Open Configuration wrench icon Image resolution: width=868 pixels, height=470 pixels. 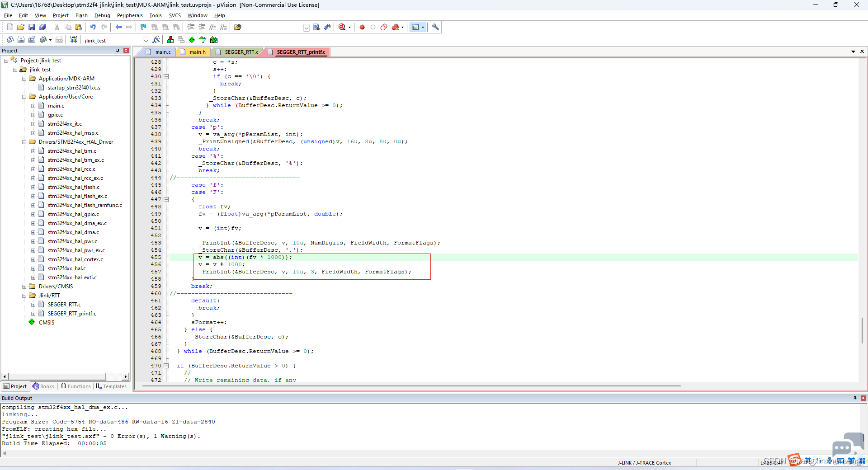[435, 27]
